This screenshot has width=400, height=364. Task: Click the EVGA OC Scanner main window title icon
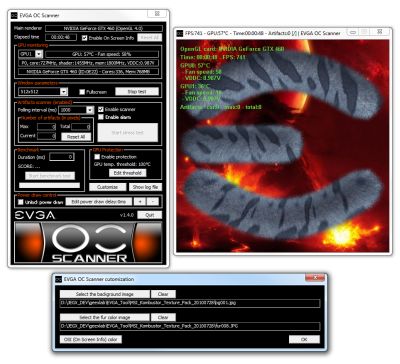[x=14, y=15]
